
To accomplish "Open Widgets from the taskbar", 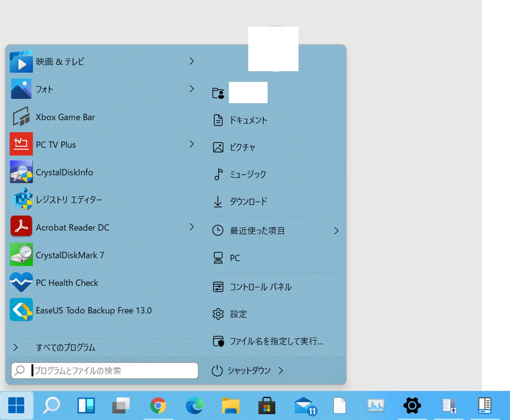I will 86,406.
